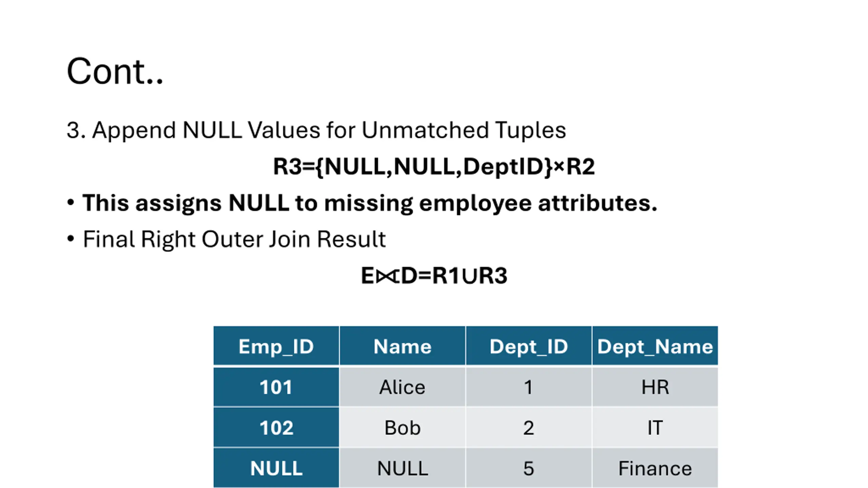Click the IT department cell
This screenshot has width=868, height=488.
[x=655, y=427]
